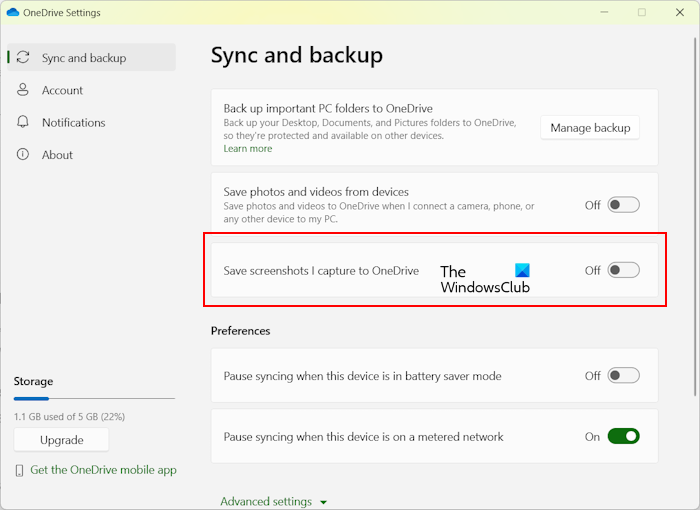Click the storage usage progress bar
Image resolution: width=700 pixels, height=510 pixels.
94,399
